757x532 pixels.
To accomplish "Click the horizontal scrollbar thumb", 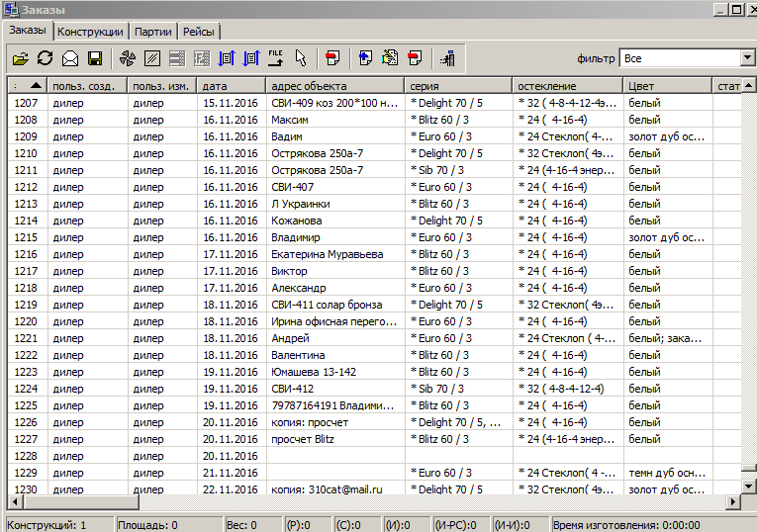I will point(80,502).
